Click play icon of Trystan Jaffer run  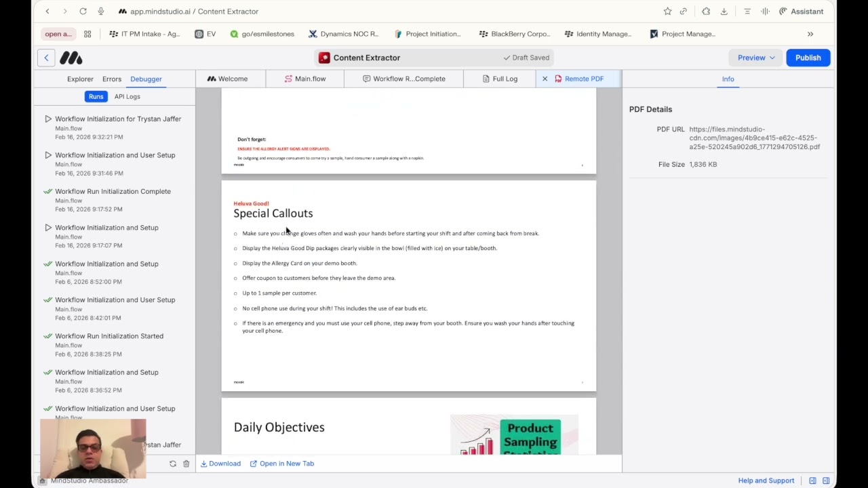[x=48, y=119]
